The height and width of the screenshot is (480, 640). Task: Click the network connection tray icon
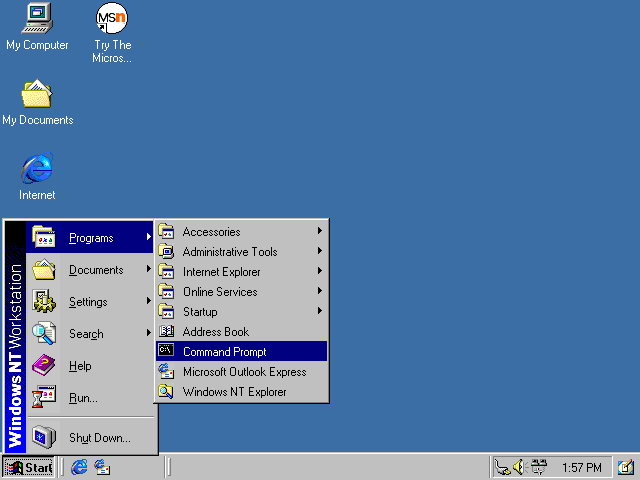502,467
